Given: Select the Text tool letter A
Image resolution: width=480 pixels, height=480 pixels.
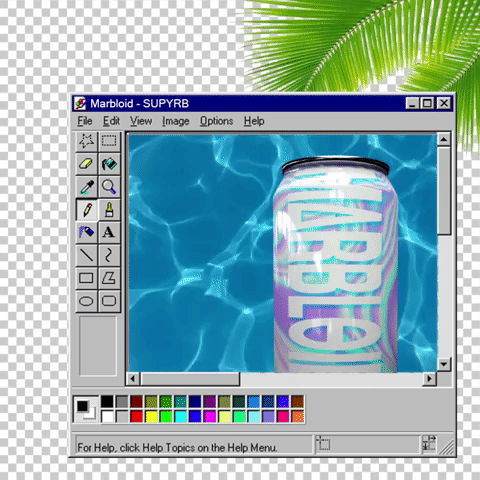Looking at the screenshot, I should tap(109, 232).
